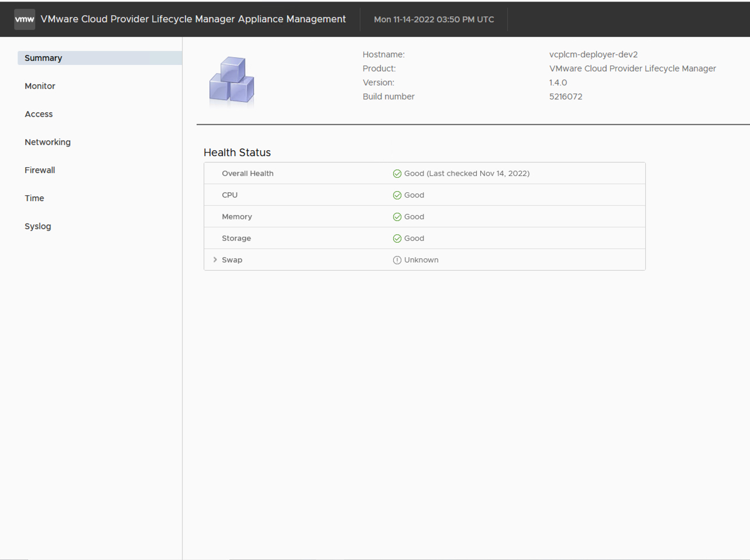750x560 pixels.
Task: Click the appliance cubes product icon
Action: click(232, 81)
